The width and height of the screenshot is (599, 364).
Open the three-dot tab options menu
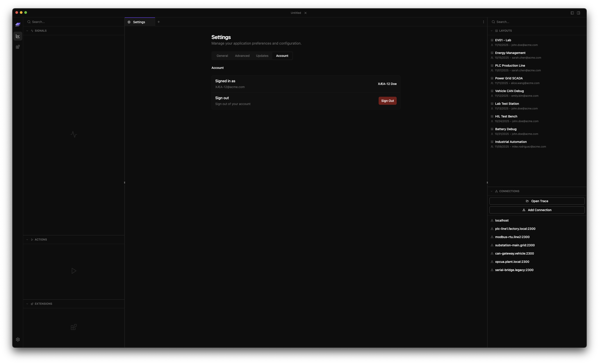[483, 22]
